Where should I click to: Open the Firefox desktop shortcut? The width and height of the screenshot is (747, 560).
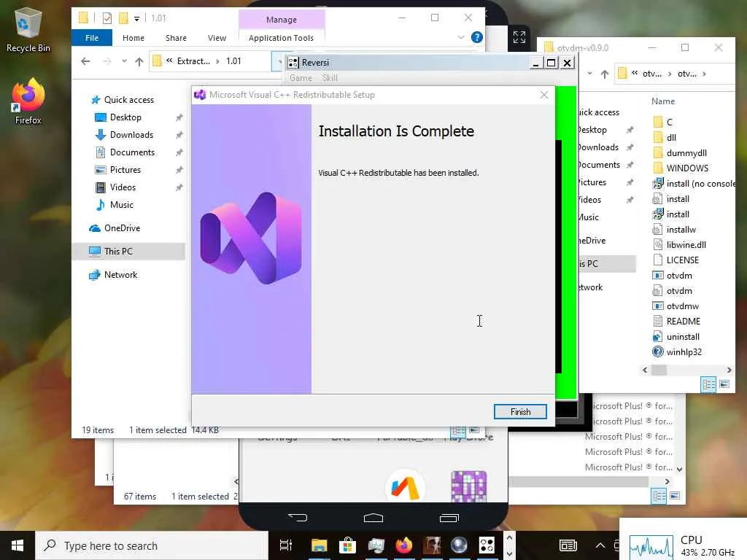28,101
